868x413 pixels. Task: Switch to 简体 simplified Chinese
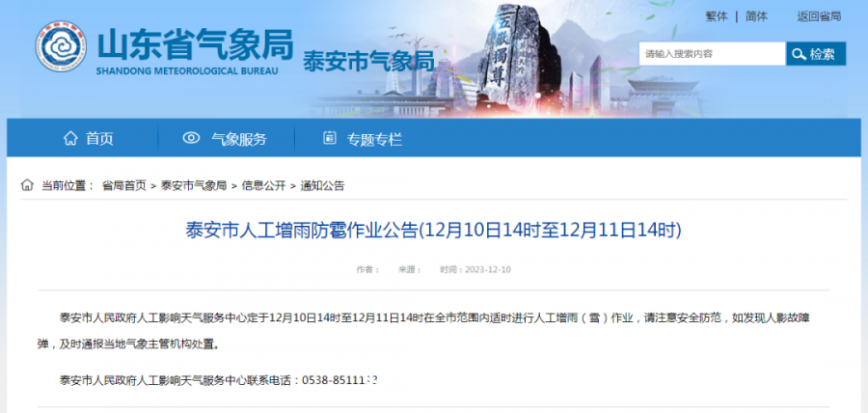tap(756, 16)
